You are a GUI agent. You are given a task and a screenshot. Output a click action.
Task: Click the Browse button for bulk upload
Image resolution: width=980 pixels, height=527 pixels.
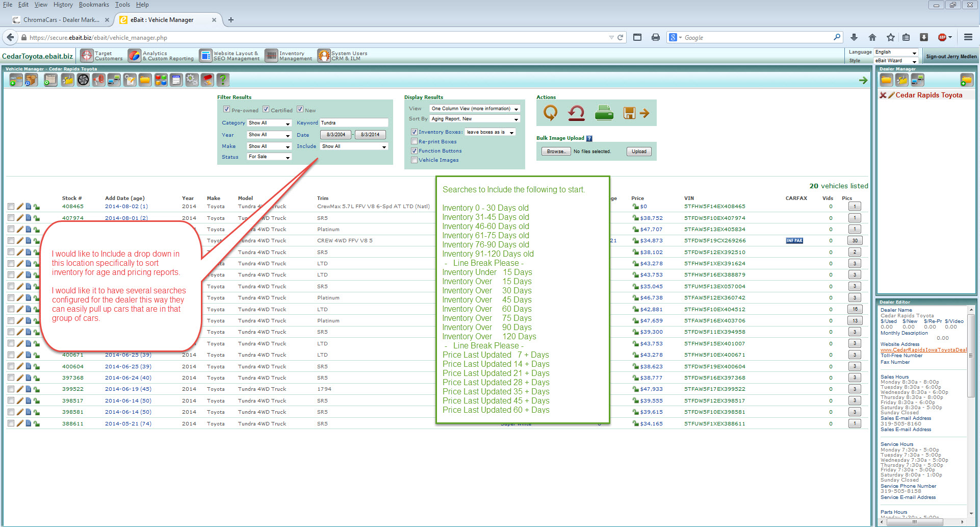click(555, 152)
